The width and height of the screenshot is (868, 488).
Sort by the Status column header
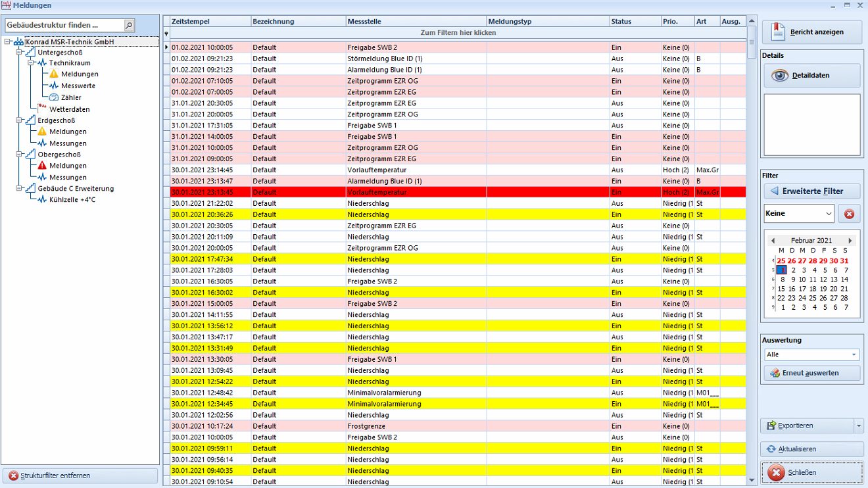(635, 21)
